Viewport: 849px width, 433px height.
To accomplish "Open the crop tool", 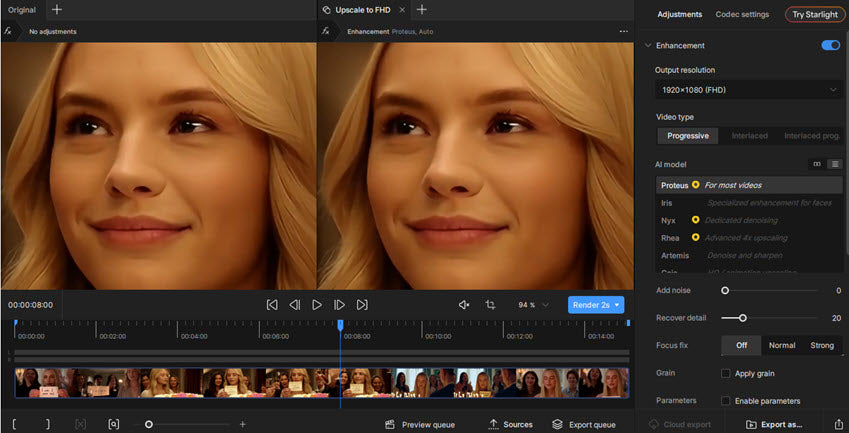I will (x=490, y=305).
